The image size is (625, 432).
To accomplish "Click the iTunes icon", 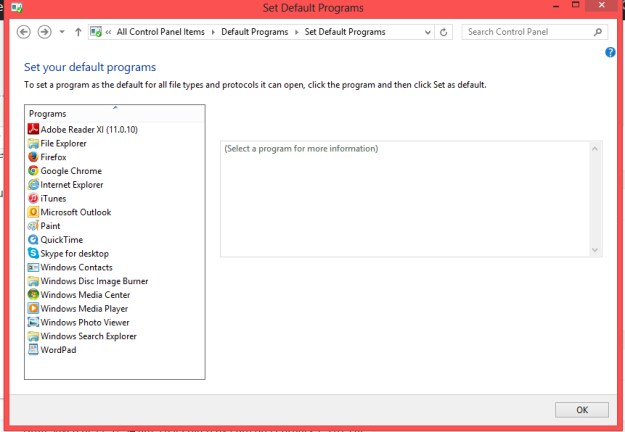I will tap(33, 198).
